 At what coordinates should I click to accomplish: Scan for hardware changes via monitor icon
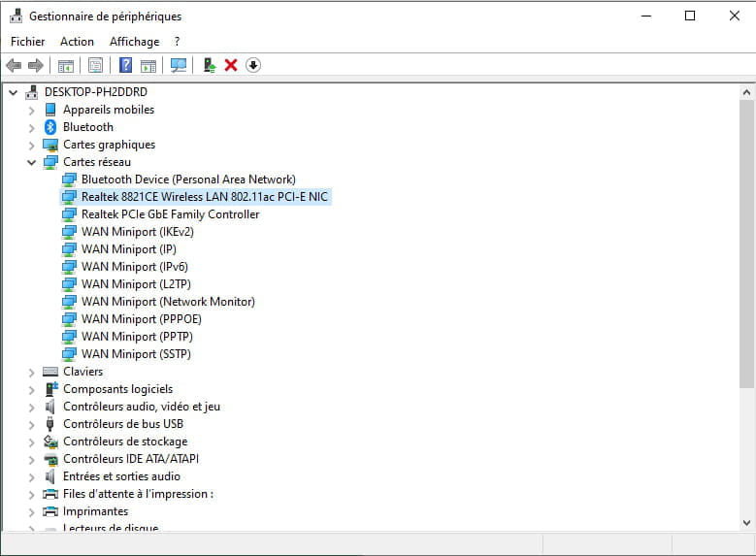click(179, 65)
